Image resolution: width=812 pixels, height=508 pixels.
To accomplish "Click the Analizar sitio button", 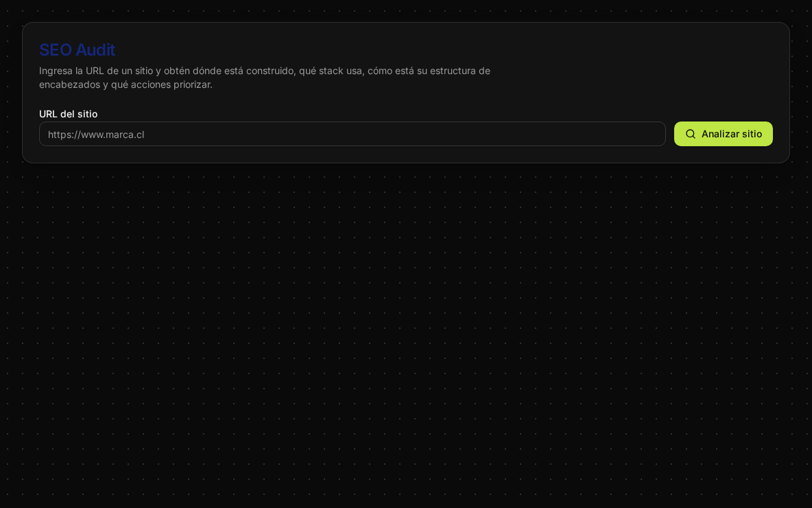I will click(723, 134).
